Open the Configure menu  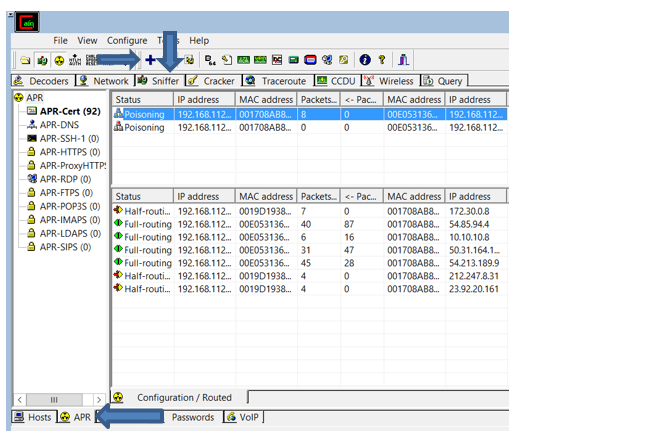click(x=127, y=40)
